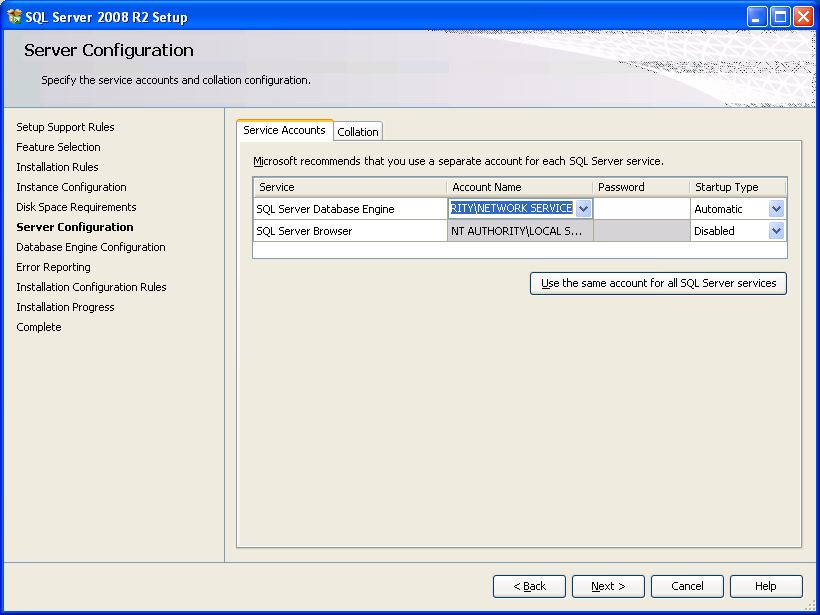
Task: Expand Startup Type dropdown for SQL Server Browser
Action: tap(776, 231)
